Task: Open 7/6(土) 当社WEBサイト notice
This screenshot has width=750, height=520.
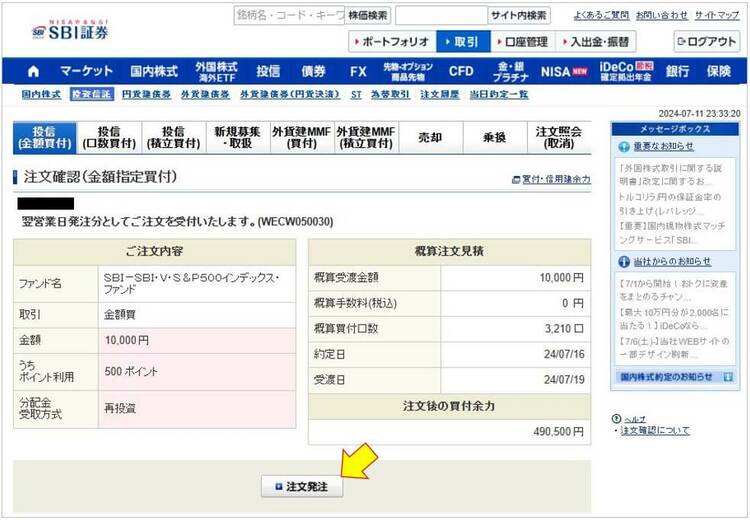Action: click(674, 347)
